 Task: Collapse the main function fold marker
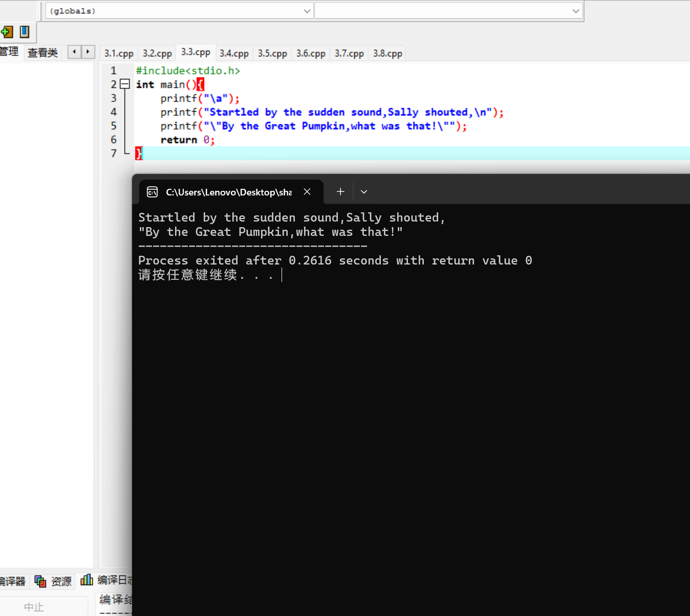click(125, 84)
